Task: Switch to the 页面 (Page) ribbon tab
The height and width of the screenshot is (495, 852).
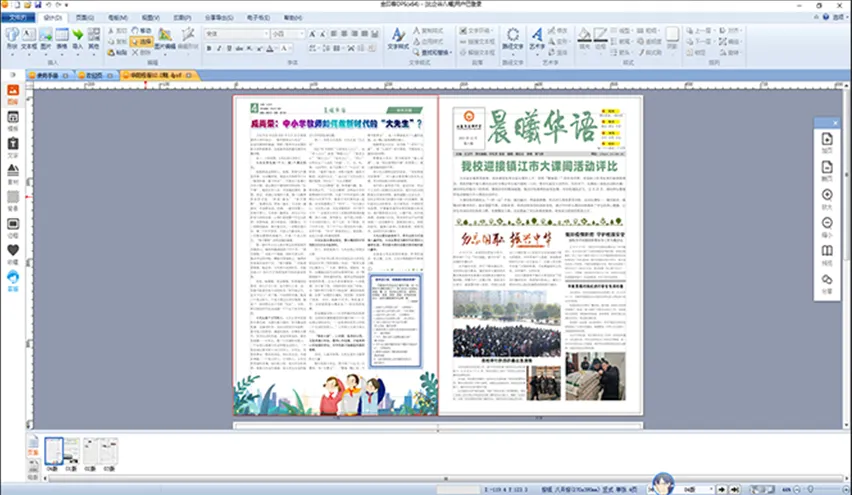Action: pyautogui.click(x=86, y=18)
